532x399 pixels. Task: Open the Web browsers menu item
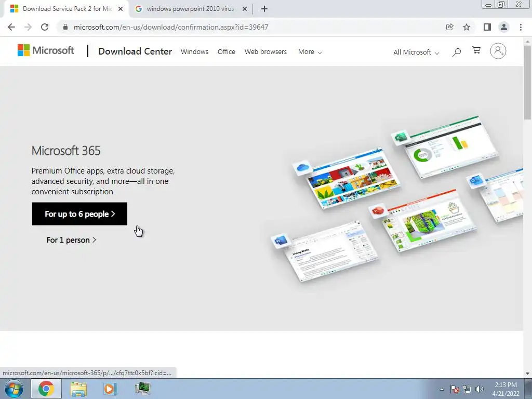(265, 51)
